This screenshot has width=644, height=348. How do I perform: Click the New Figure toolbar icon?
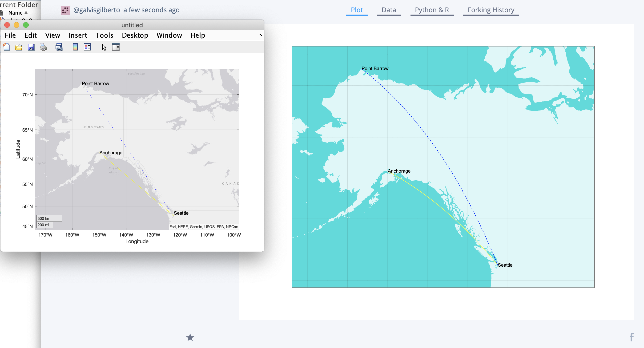(x=7, y=47)
